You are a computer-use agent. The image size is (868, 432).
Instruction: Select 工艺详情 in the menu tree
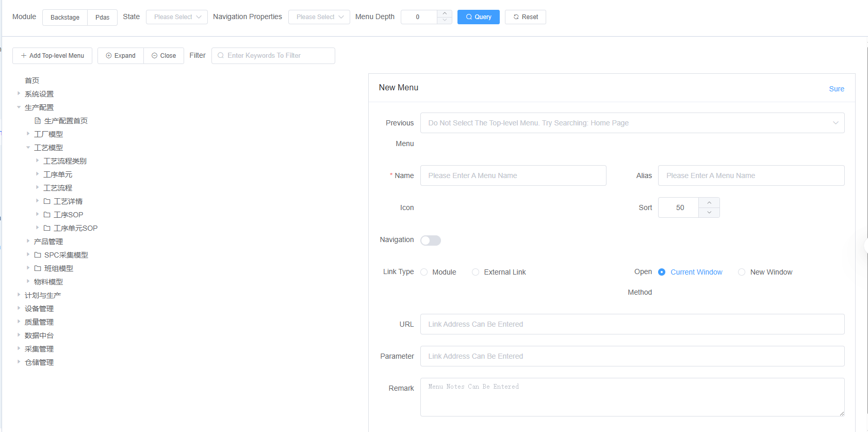click(x=68, y=201)
